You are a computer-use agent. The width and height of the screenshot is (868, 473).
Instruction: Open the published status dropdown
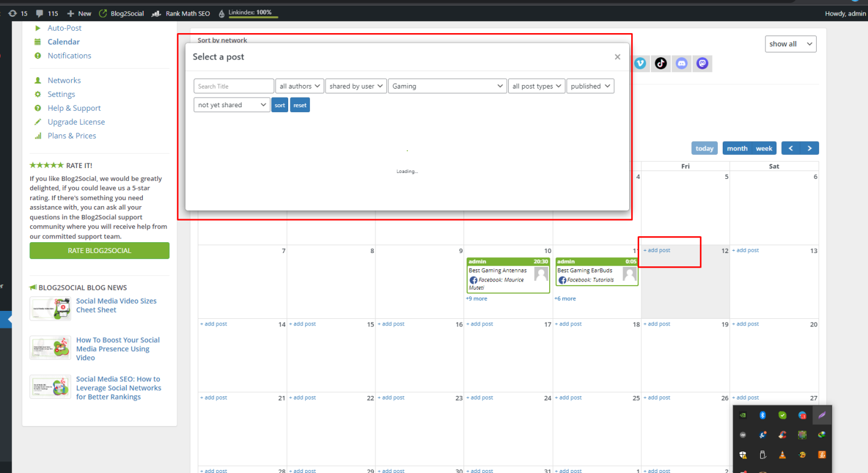pos(590,86)
